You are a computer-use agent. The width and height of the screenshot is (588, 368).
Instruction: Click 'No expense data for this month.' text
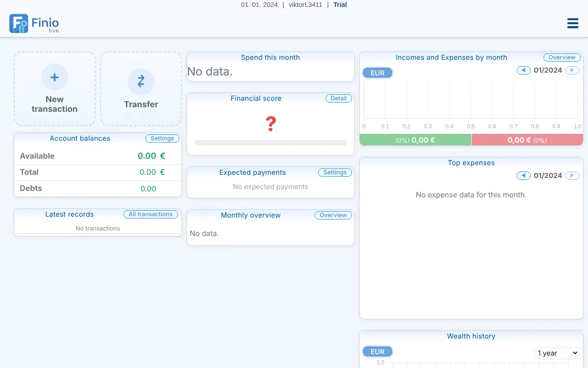tap(471, 195)
